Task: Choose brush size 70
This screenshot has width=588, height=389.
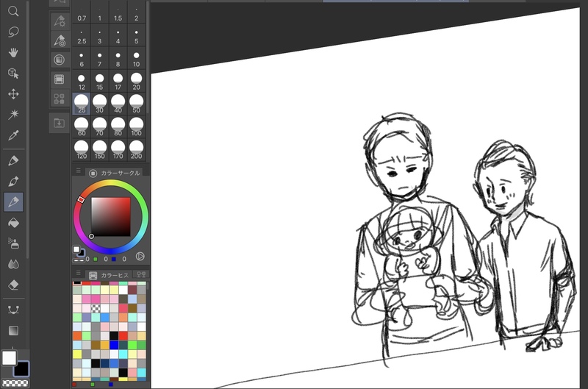Action: pyautogui.click(x=99, y=127)
